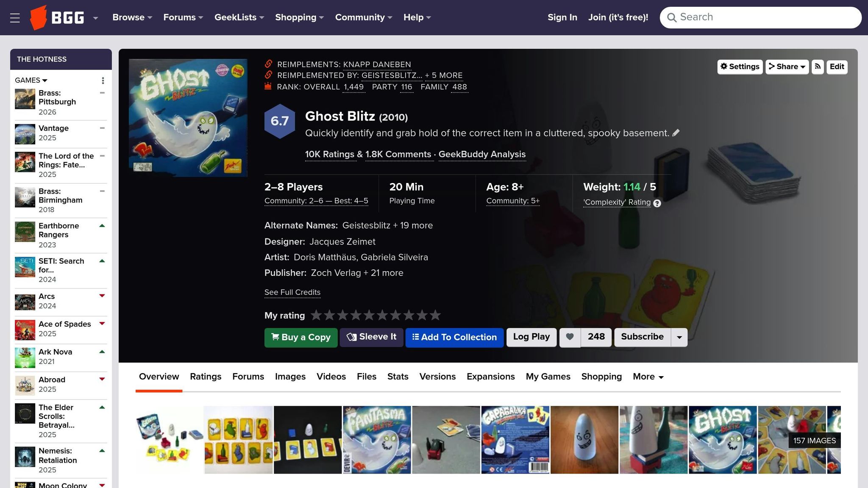This screenshot has width=868, height=488.
Task: Rate the game one star
Action: (316, 315)
